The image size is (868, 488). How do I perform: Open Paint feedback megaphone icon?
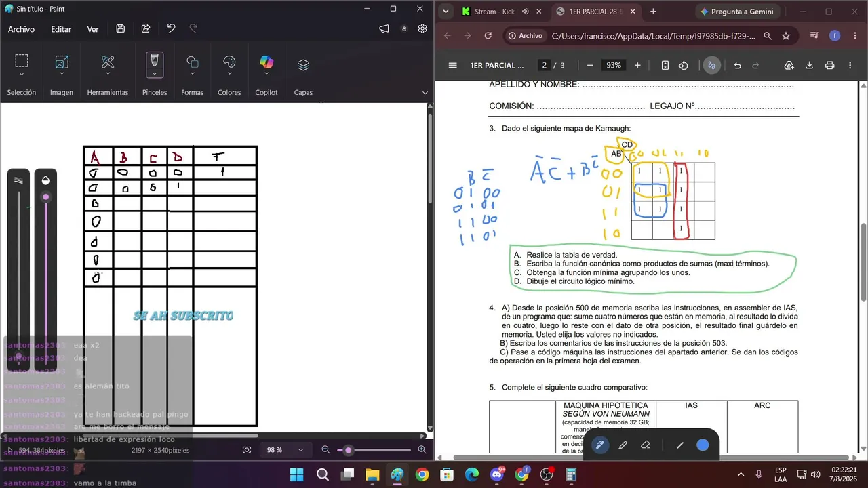(x=384, y=28)
